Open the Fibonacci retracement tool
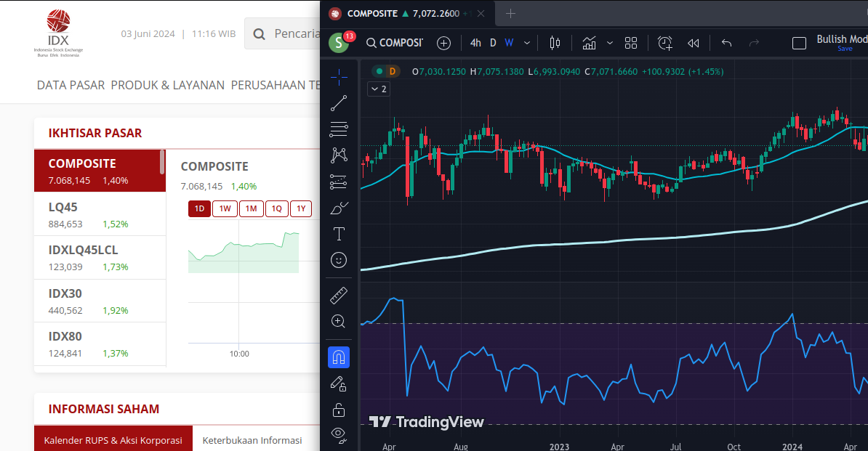Viewport: 868px width, 451px height. coord(339,129)
